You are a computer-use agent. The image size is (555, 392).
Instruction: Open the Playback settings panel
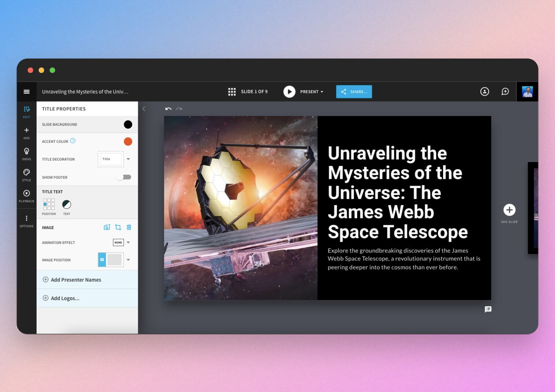(x=26, y=195)
